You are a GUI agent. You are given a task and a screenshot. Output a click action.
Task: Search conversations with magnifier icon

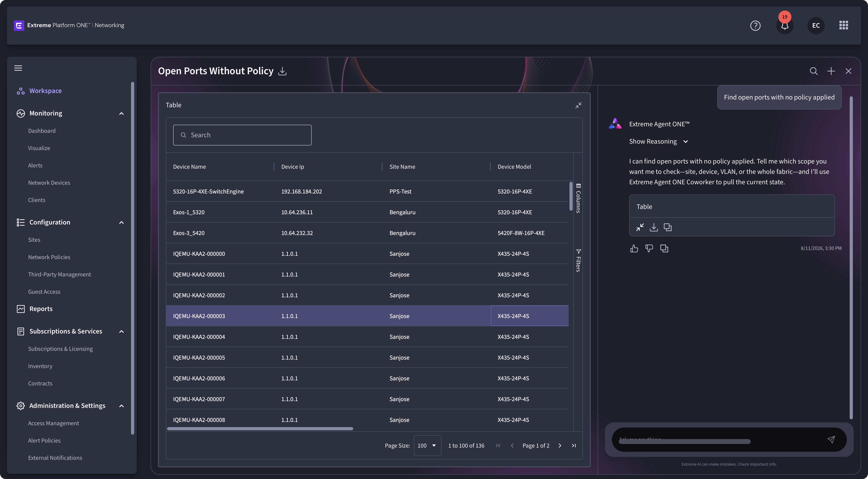pos(813,71)
